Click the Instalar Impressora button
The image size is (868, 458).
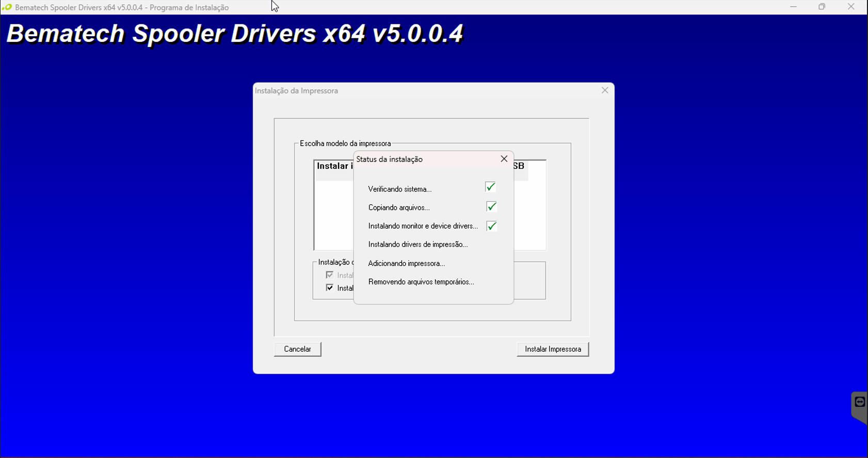553,349
